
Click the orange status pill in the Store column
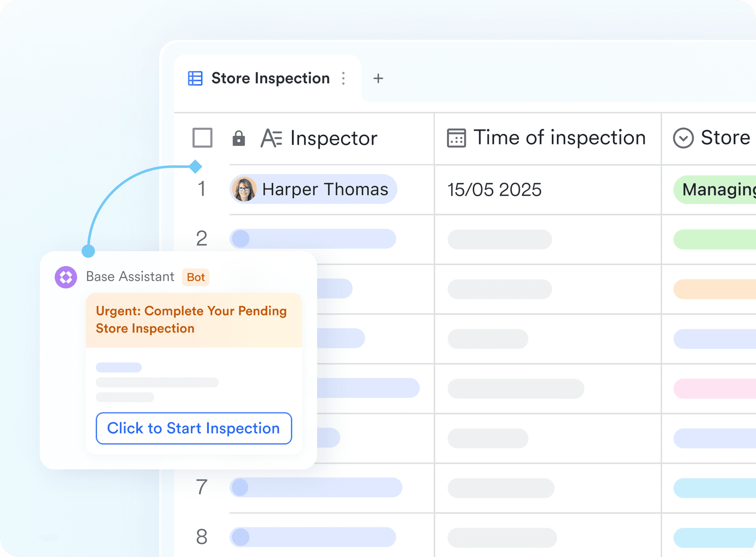click(714, 289)
